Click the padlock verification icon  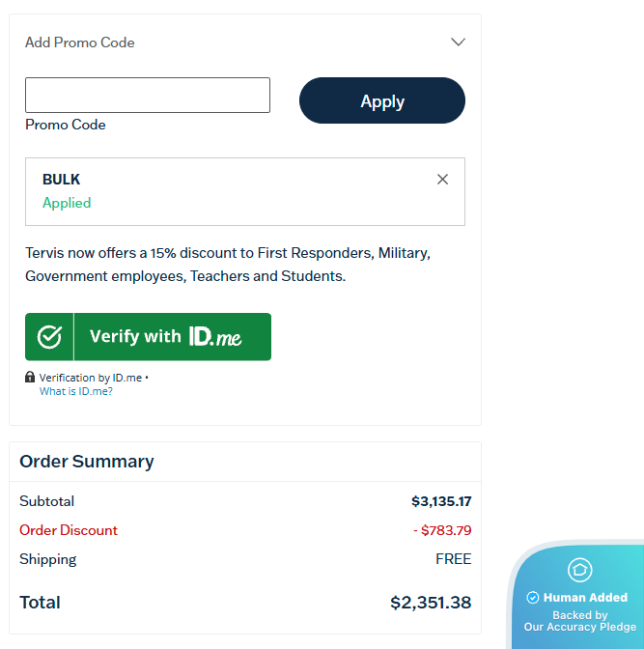pos(30,377)
